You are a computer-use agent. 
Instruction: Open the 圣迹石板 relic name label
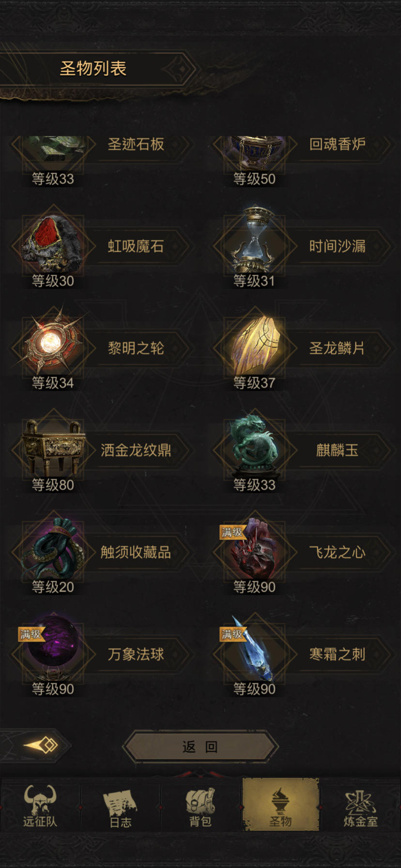point(136,144)
